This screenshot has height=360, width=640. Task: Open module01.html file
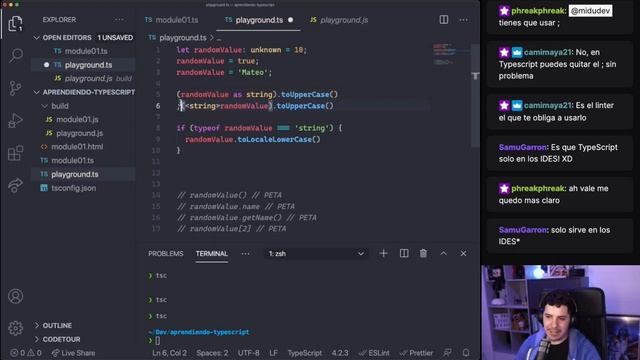[x=83, y=147]
